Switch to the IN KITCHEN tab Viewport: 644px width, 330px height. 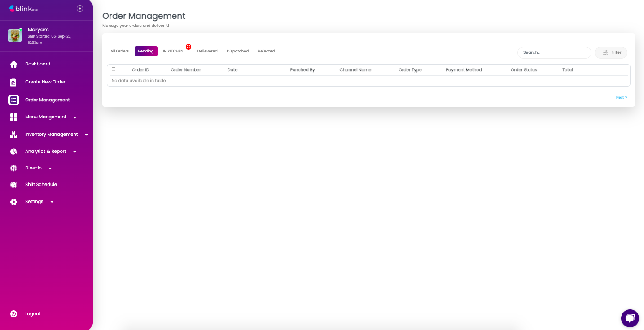pos(173,51)
